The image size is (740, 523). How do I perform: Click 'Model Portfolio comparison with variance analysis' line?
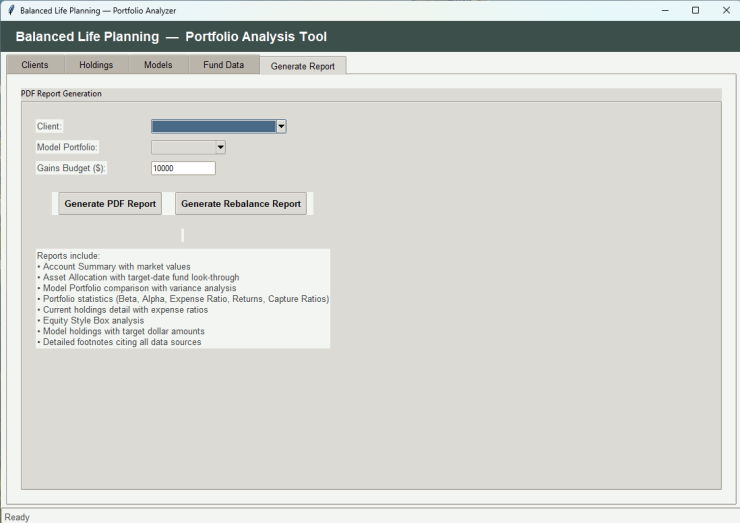click(x=137, y=288)
